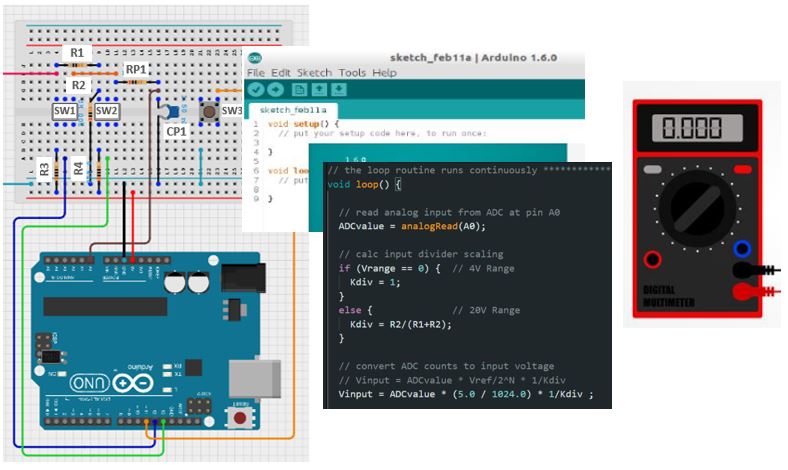The height and width of the screenshot is (470, 788).
Task: Click the Arduino infinity logo on the board
Action: click(x=133, y=384)
